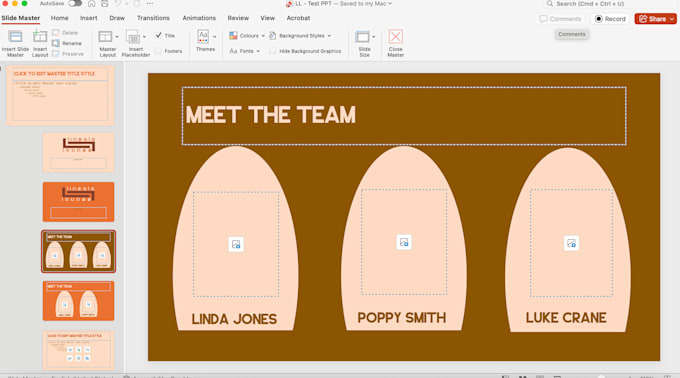Open the Master Layout tool
This screenshot has height=378, width=680.
(105, 37)
